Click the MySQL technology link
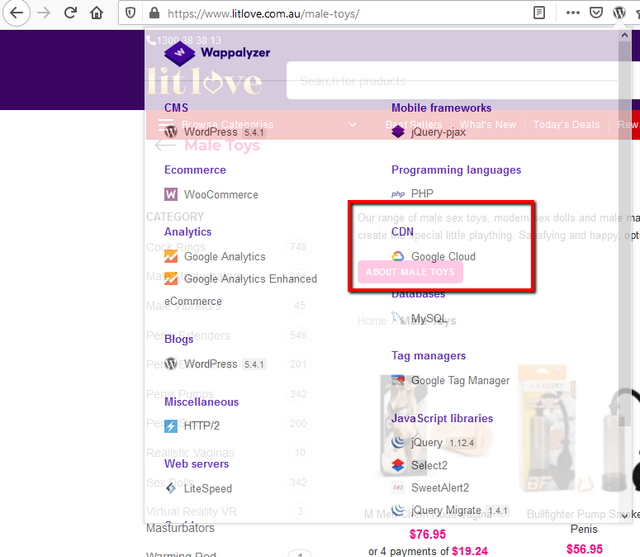640x557 pixels. point(429,318)
